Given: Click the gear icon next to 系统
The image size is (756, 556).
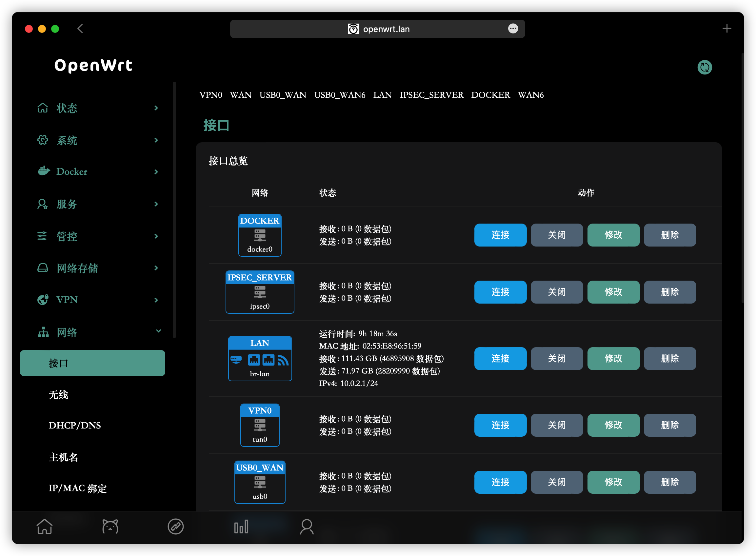Looking at the screenshot, I should (43, 140).
